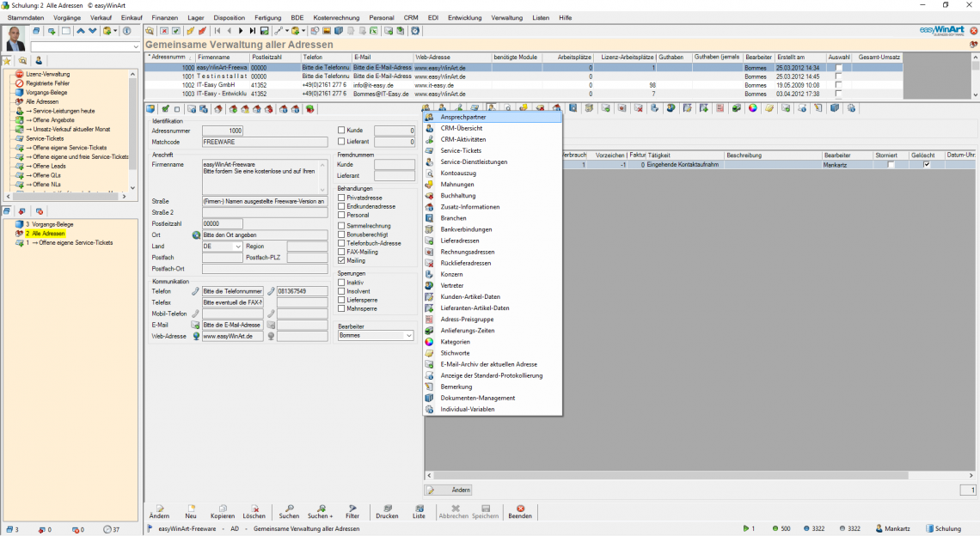Click the favorites star icon in left panel
Screen dimensions: 980x536
coord(7,61)
